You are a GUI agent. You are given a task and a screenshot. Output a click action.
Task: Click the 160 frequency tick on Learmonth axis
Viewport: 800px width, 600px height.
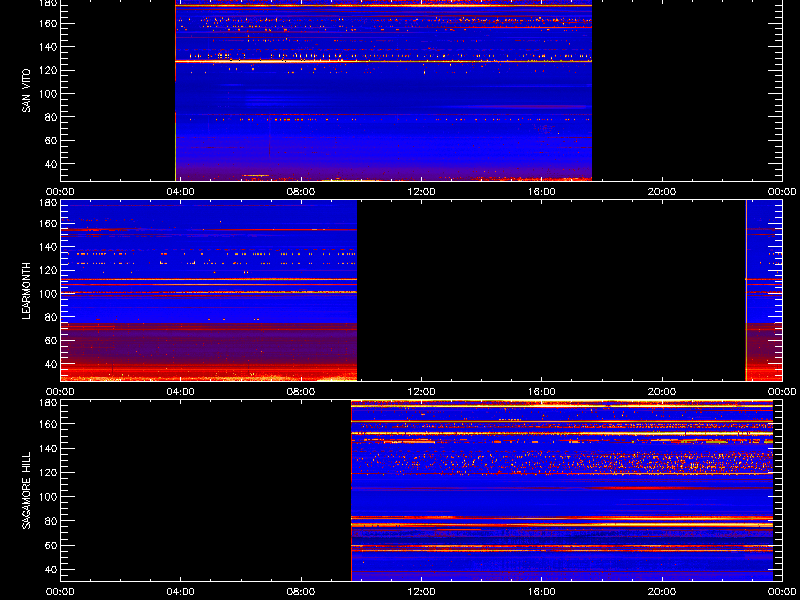(x=48, y=223)
